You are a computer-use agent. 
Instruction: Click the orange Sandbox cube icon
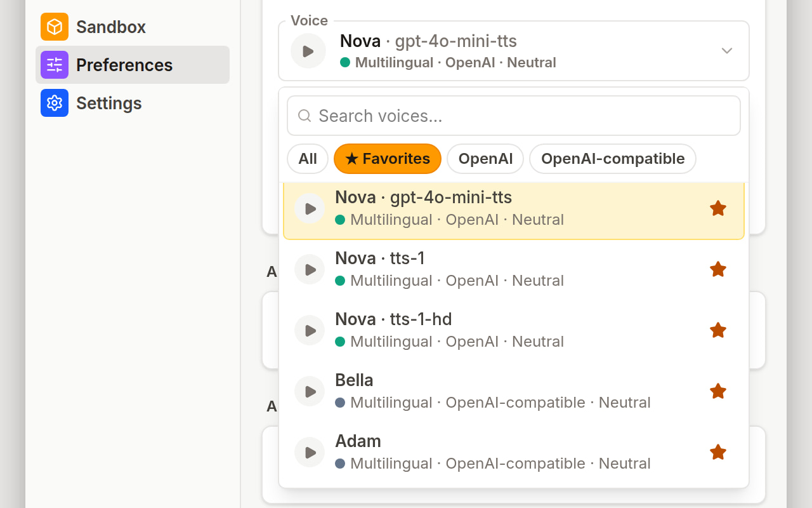[55, 27]
